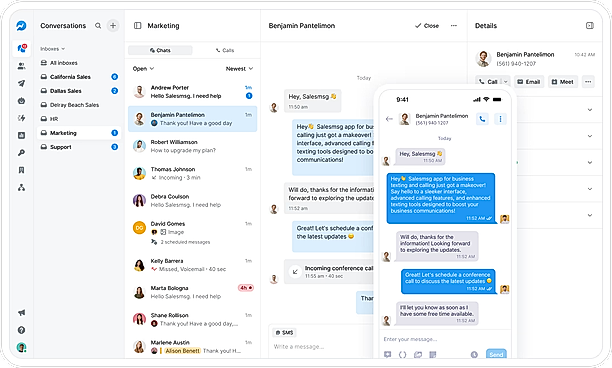
Task: Open the three-dot menu next to Close
Action: pyautogui.click(x=454, y=26)
